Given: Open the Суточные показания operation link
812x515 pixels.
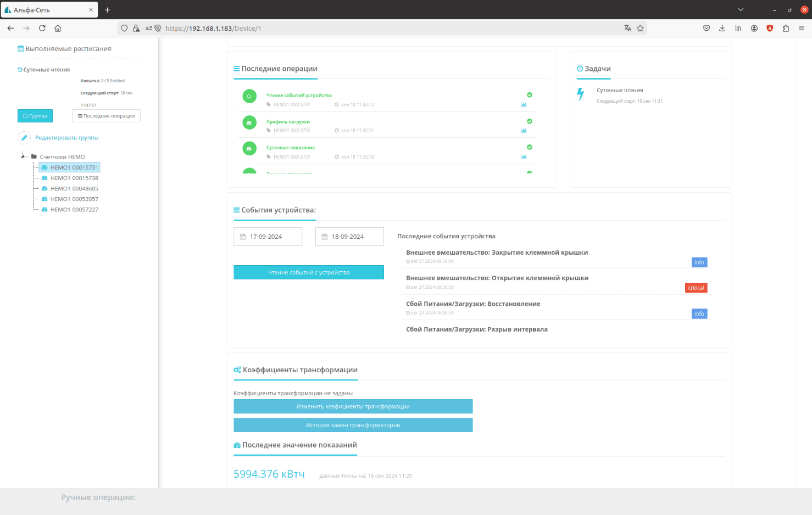Looking at the screenshot, I should [291, 148].
